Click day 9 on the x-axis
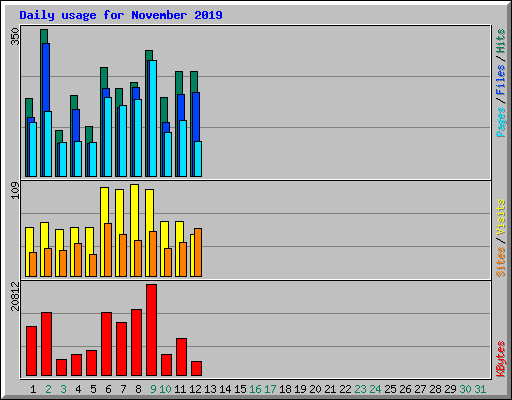Screen dimensions: 512x400 pos(153,389)
